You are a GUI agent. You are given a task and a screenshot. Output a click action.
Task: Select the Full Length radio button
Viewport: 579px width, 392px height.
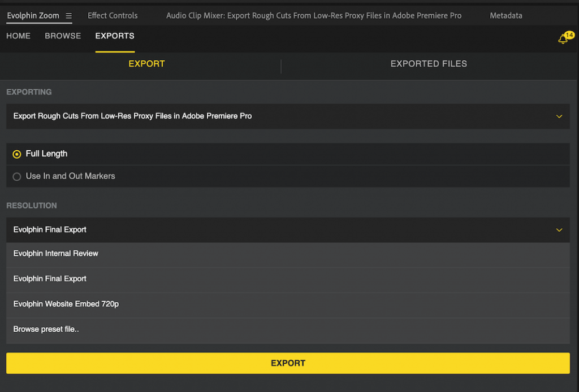coord(17,154)
